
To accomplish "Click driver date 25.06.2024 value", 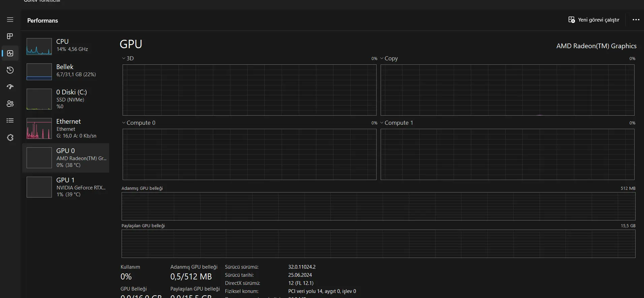I will coord(300,275).
